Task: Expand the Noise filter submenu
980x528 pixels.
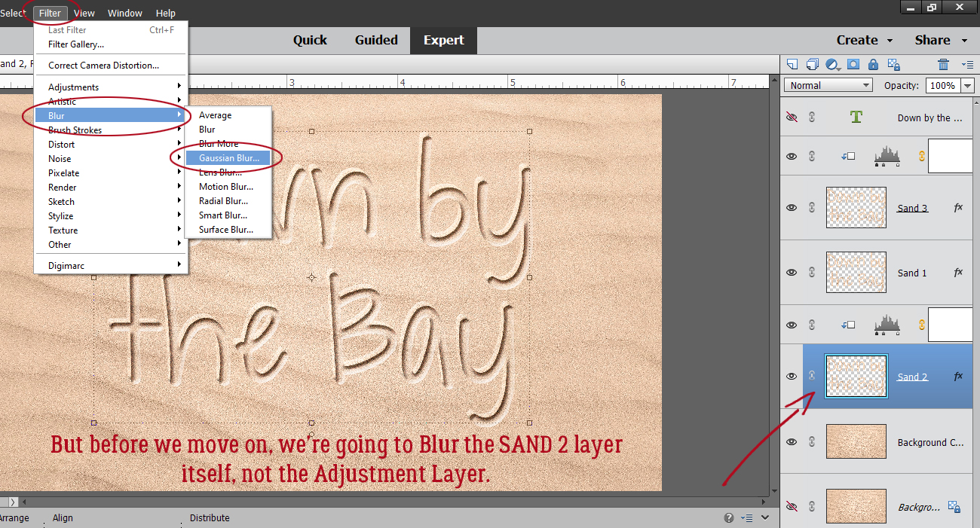Action: (x=111, y=158)
